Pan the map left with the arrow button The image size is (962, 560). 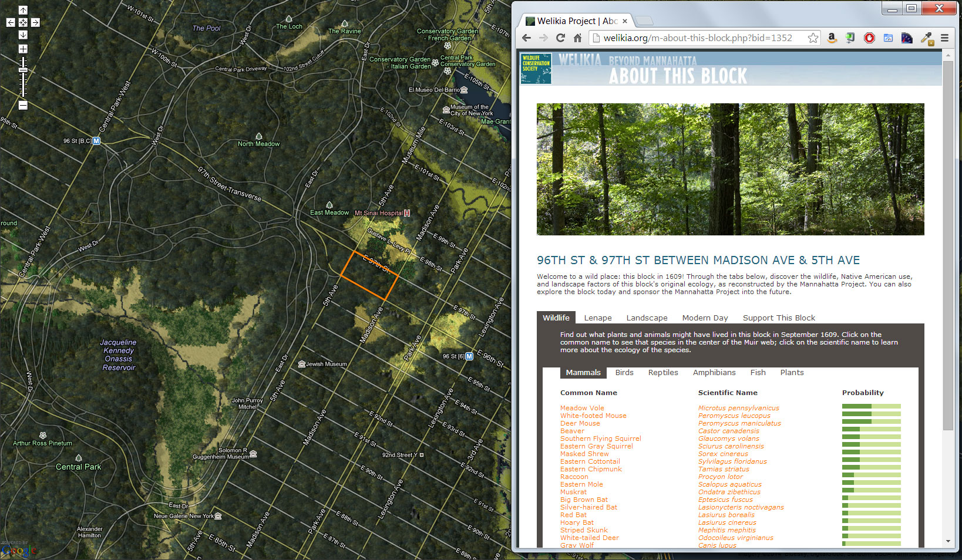pyautogui.click(x=11, y=22)
